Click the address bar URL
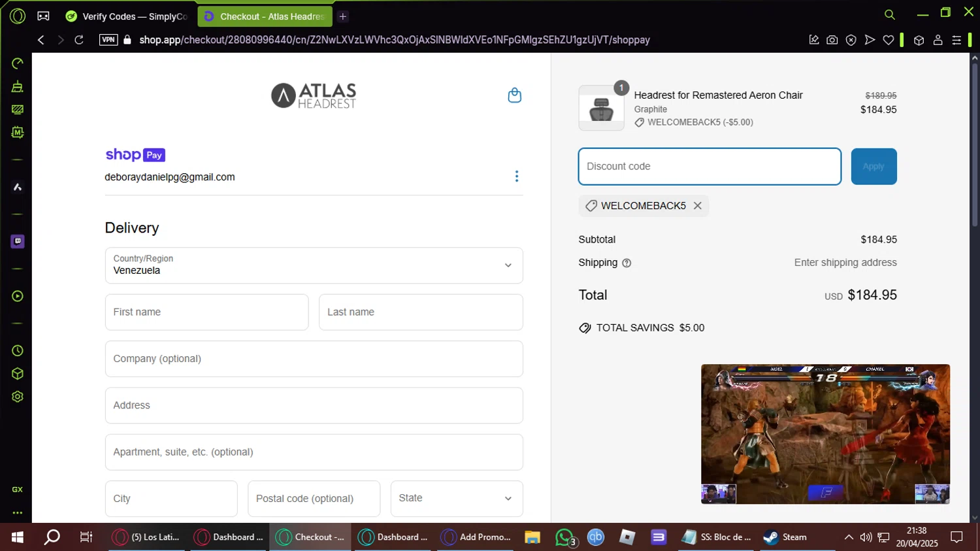The width and height of the screenshot is (980, 551). click(394, 40)
